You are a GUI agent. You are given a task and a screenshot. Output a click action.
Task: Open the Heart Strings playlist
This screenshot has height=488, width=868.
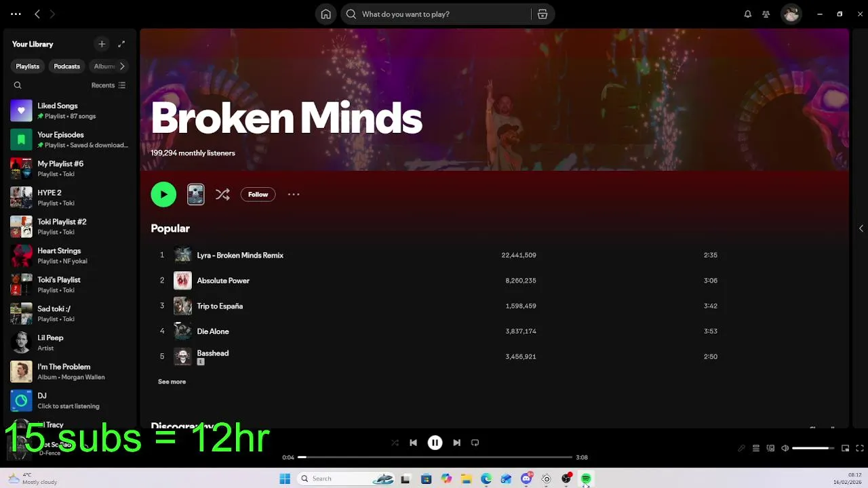pyautogui.click(x=70, y=256)
